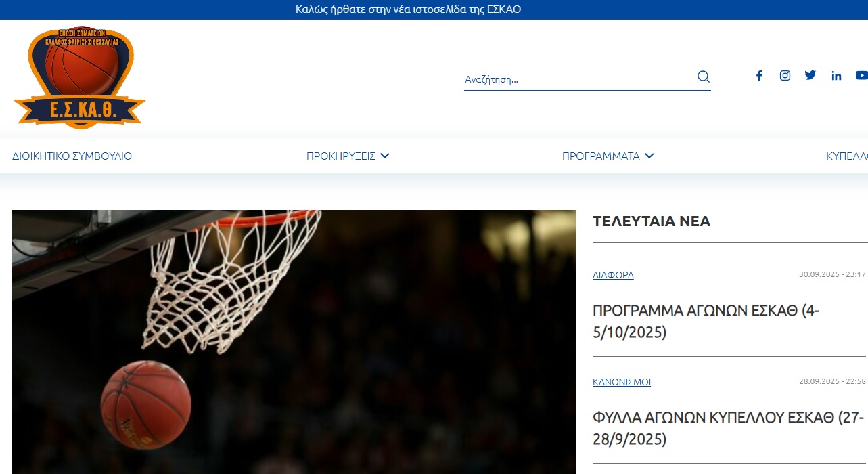The image size is (868, 474).
Task: Open article ΠΡΟΓΡΑΜΜΑ ΑΓΩΝΩΝ ΕΣΚΑΘ (4-5/10/2025)
Action: (x=706, y=322)
